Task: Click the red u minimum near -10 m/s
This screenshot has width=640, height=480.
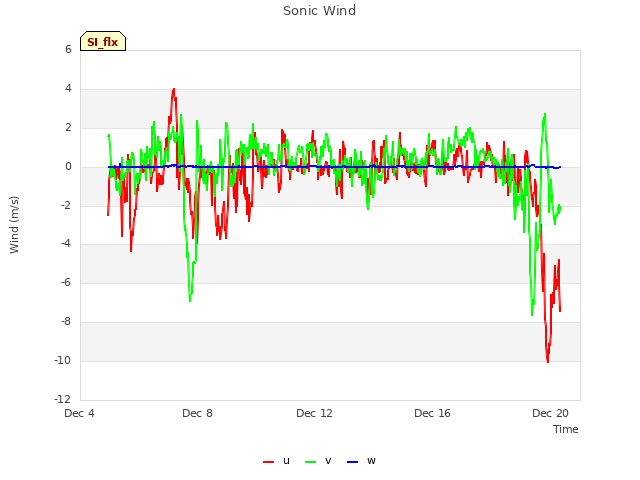Action: tap(548, 361)
